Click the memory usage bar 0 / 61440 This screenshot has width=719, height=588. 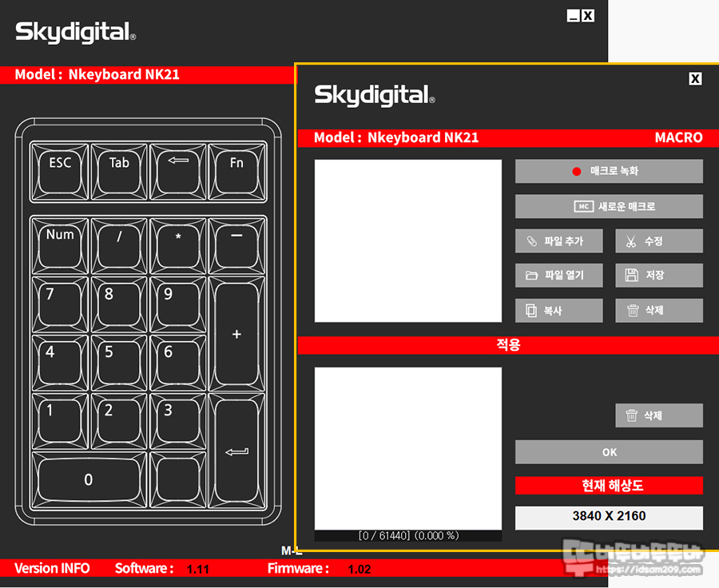408,536
